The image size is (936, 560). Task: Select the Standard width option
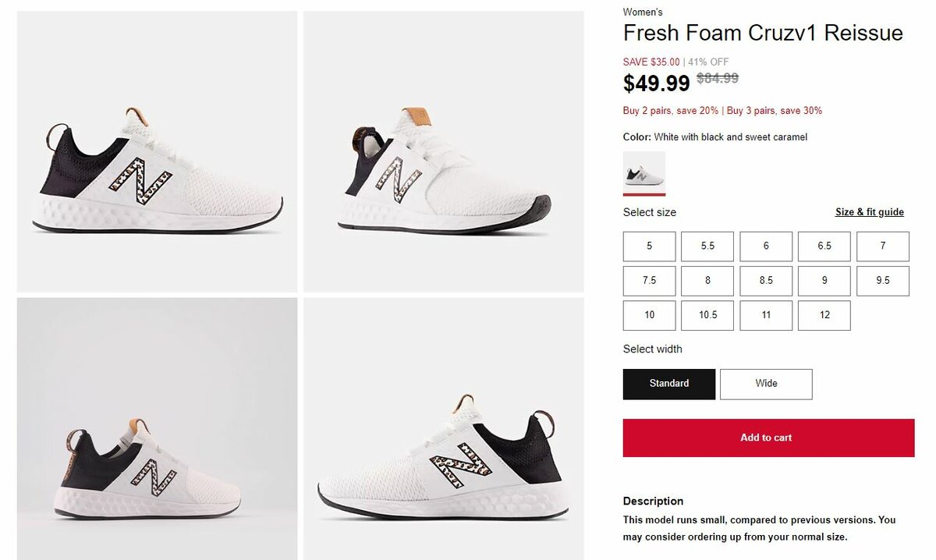[x=668, y=384]
